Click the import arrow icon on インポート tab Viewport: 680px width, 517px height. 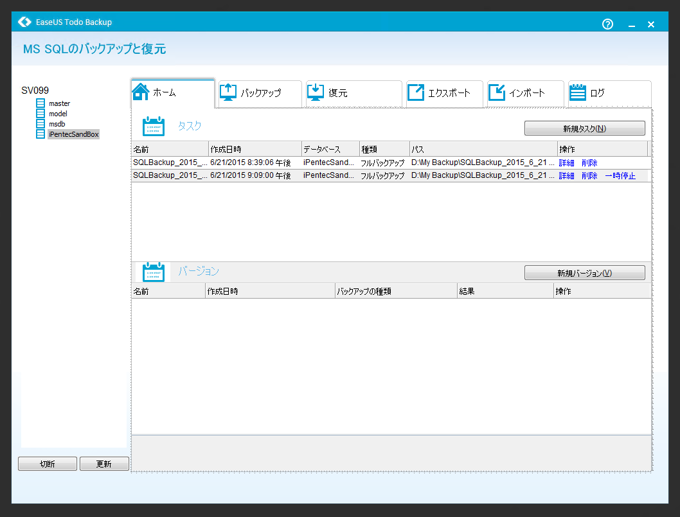tap(497, 92)
